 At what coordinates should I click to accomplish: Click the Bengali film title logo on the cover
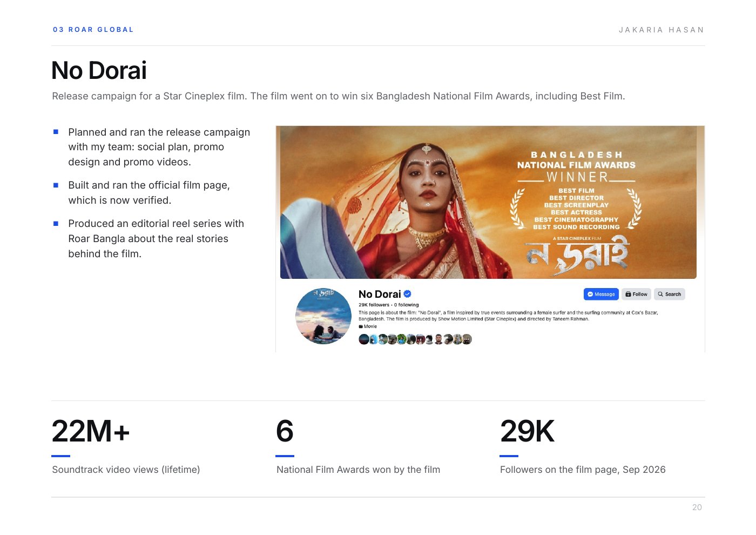577,256
